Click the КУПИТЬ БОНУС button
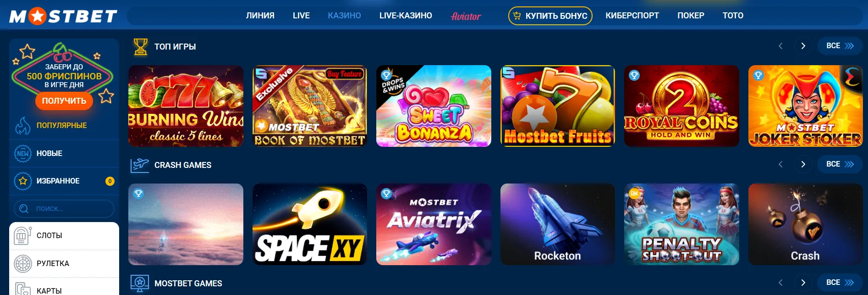868x295 pixels. click(550, 16)
